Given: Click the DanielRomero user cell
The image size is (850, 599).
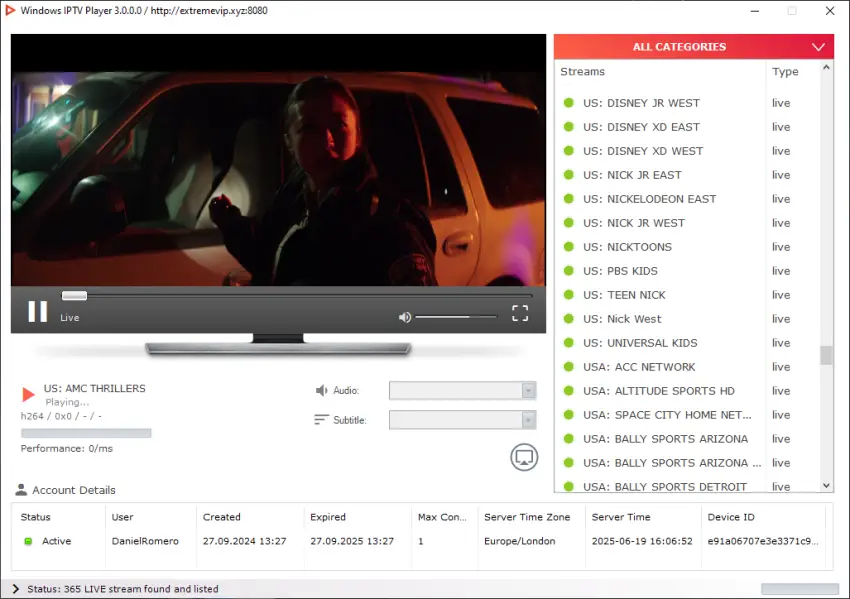Looking at the screenshot, I should (145, 541).
